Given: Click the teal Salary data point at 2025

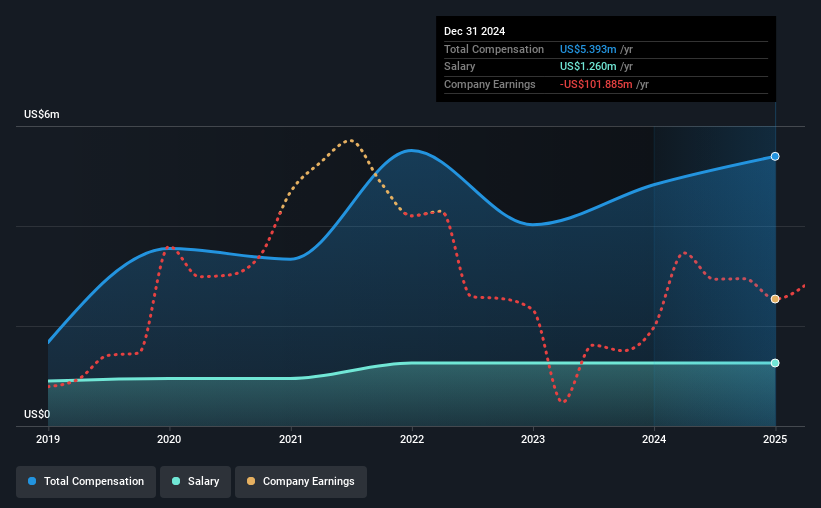Looking at the screenshot, I should click(775, 363).
